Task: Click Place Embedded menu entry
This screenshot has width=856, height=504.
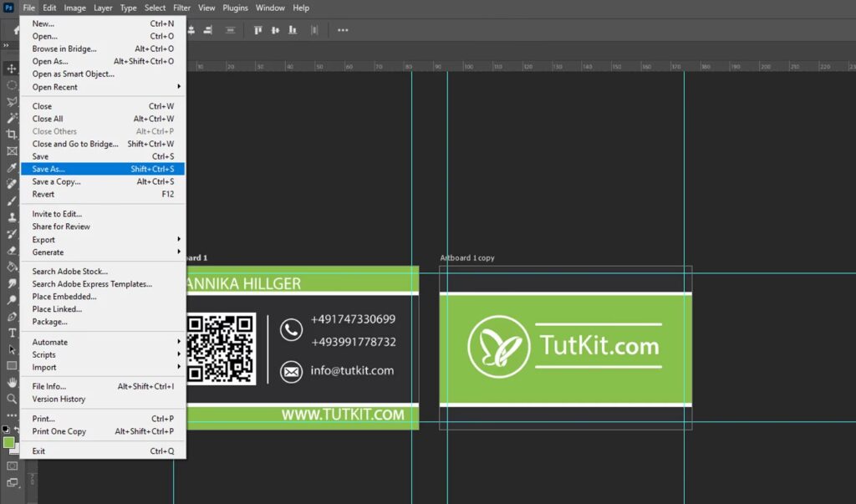Action: coord(64,297)
